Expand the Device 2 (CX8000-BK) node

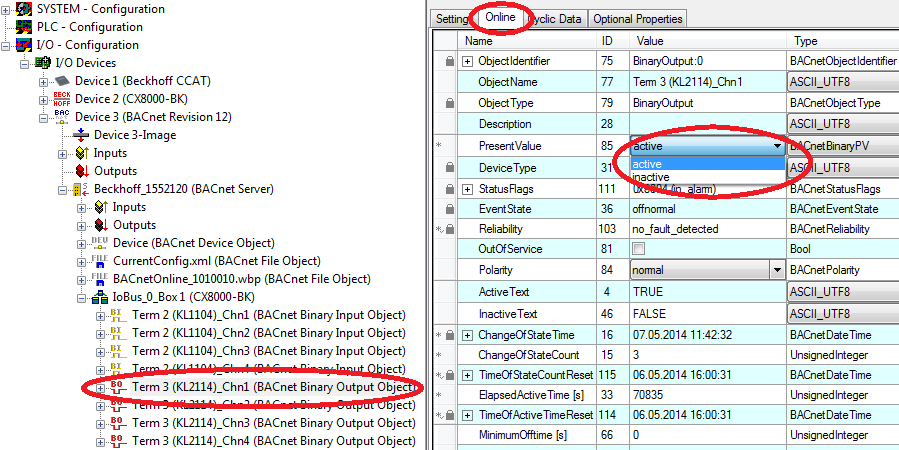(44, 99)
